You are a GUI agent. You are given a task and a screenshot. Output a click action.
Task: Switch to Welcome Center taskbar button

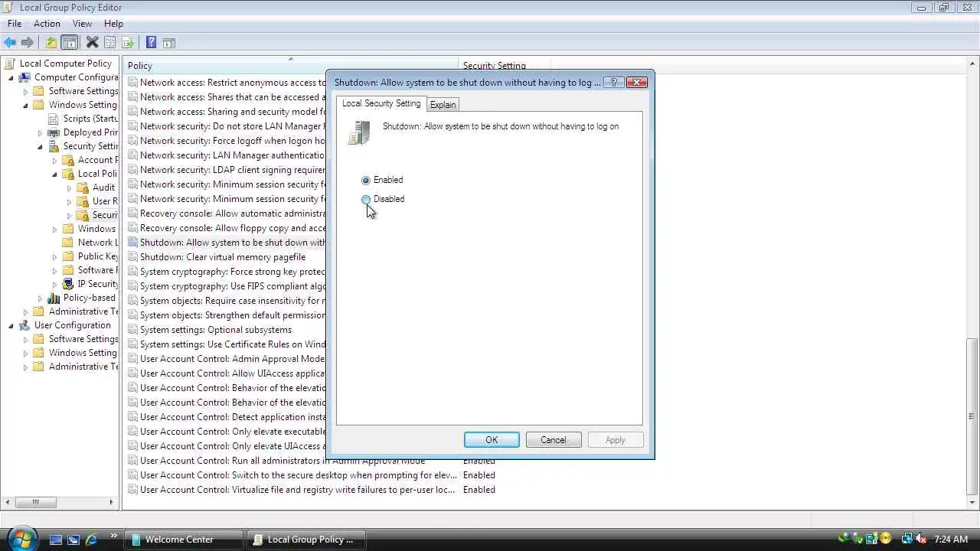(x=185, y=540)
